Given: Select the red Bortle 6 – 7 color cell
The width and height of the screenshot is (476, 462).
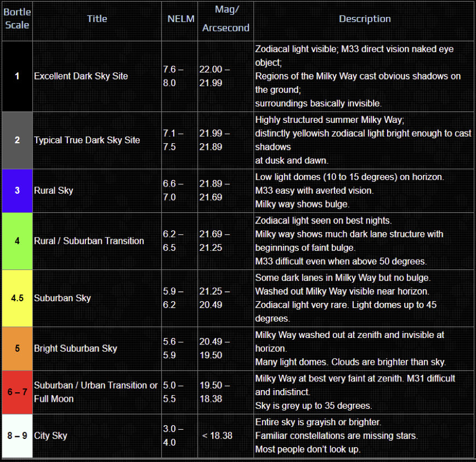Looking at the screenshot, I should pos(18,392).
